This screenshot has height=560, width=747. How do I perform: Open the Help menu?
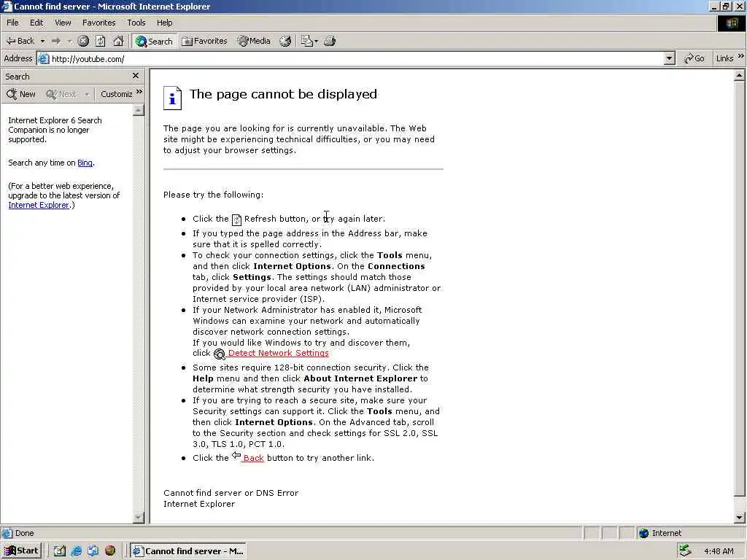tap(164, 23)
